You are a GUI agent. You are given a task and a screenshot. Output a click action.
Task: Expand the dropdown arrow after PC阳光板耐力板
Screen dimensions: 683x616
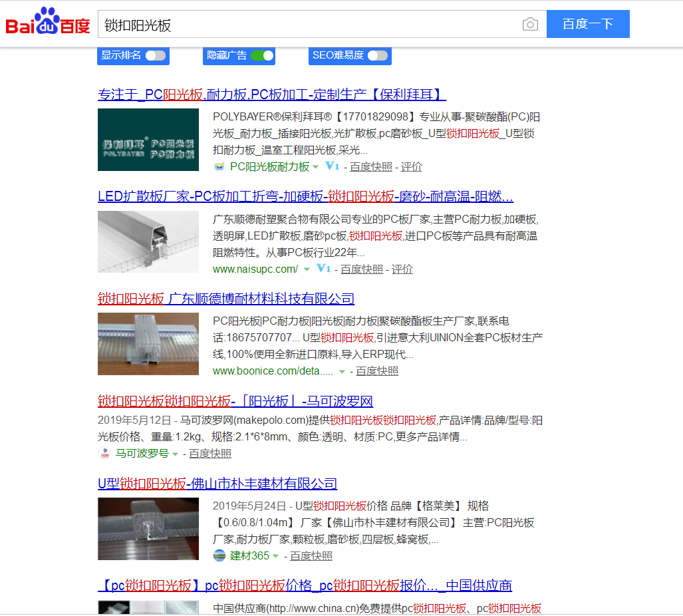(315, 167)
